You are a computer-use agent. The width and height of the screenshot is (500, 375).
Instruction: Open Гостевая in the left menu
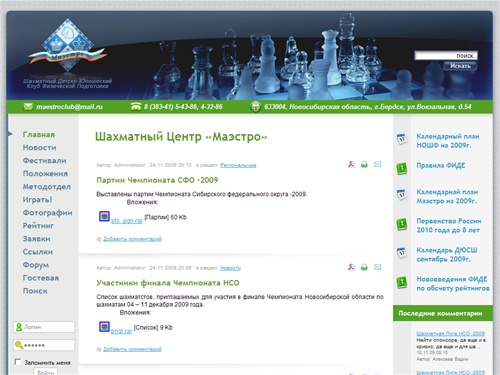click(x=41, y=278)
